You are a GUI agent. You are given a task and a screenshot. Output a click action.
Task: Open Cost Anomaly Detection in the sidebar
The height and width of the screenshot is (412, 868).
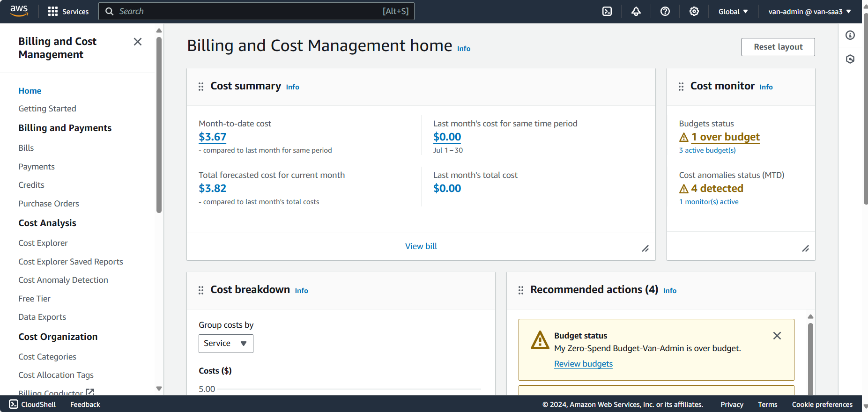point(63,280)
